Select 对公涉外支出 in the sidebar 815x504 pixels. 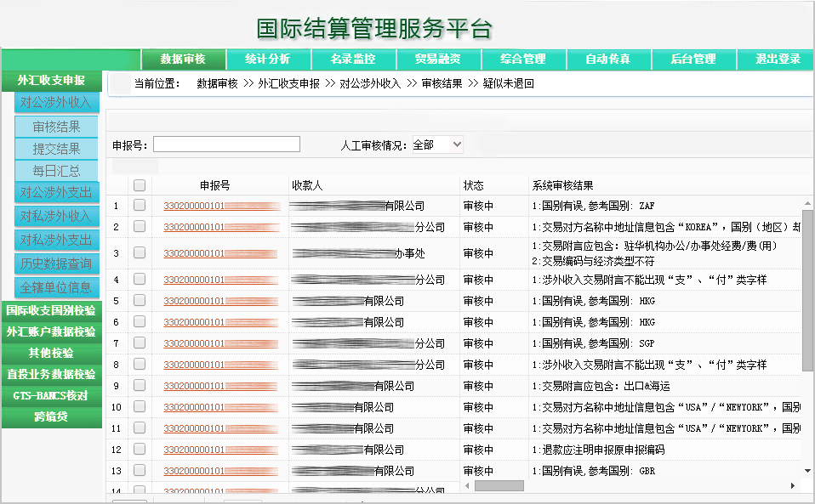[x=56, y=193]
